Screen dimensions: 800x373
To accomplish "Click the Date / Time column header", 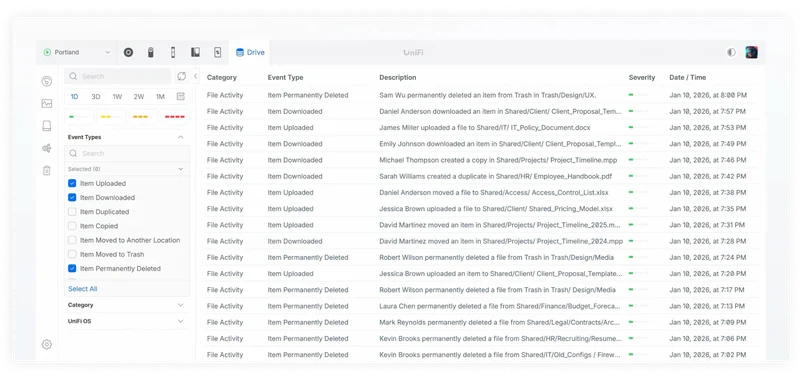I will pos(688,78).
